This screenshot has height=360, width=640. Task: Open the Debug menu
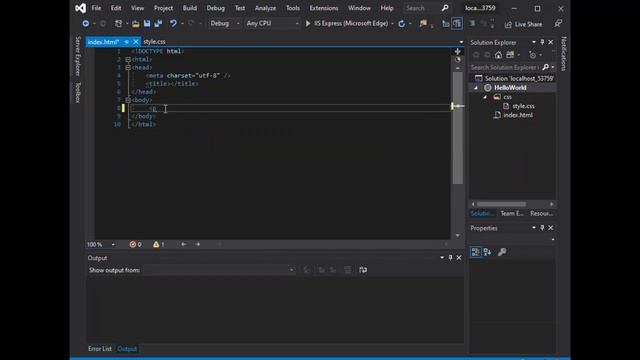coord(216,8)
